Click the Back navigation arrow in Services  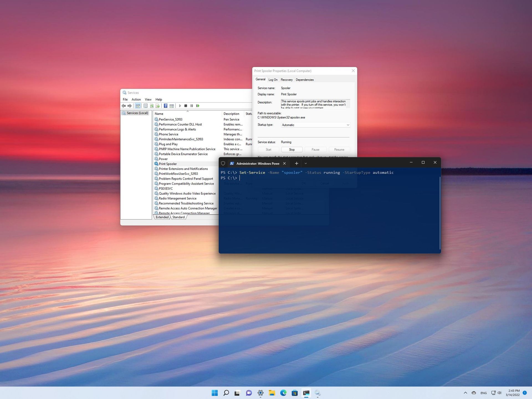124,106
